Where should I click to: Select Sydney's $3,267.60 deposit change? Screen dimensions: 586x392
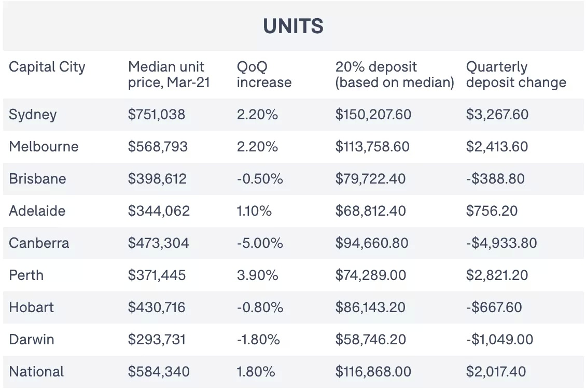497,115
